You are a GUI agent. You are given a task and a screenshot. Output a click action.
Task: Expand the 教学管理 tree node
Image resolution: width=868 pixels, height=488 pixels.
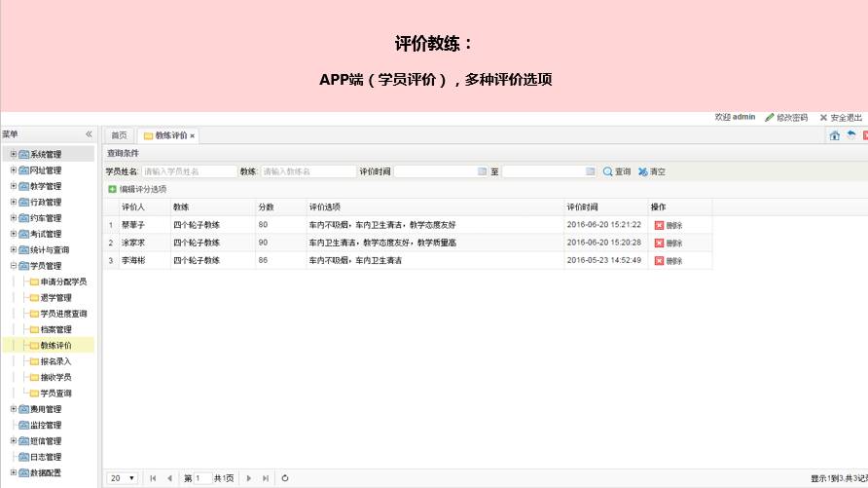pyautogui.click(x=14, y=186)
